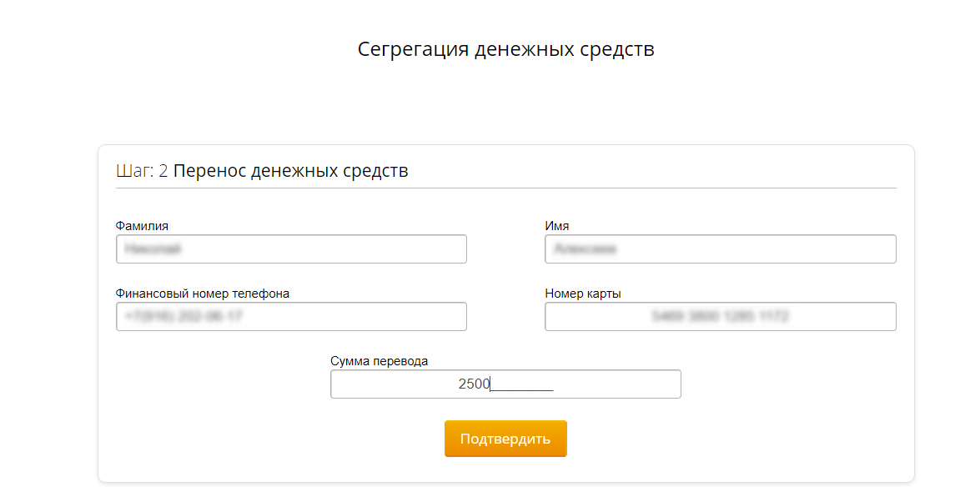
Task: Click the word Перенос in step heading
Action: pos(211,171)
